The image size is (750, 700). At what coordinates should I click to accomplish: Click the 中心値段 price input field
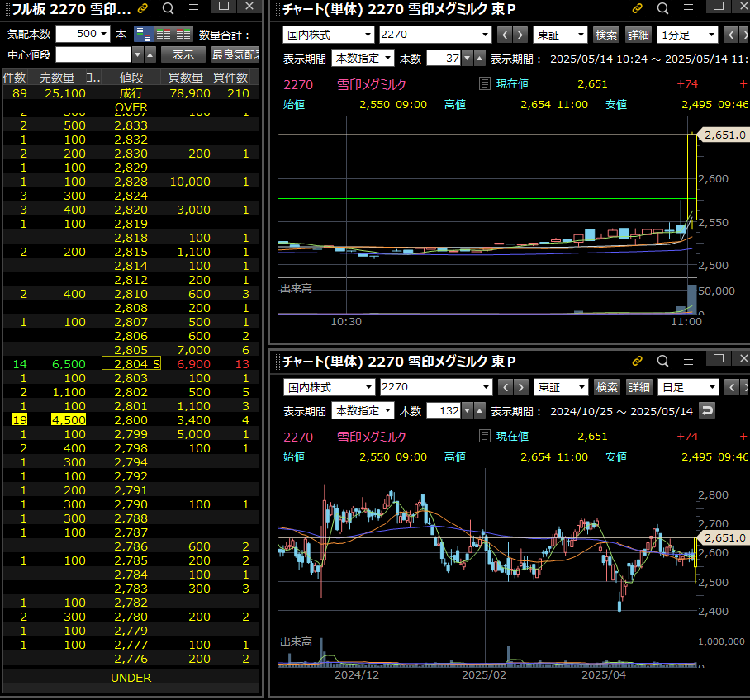[93, 54]
